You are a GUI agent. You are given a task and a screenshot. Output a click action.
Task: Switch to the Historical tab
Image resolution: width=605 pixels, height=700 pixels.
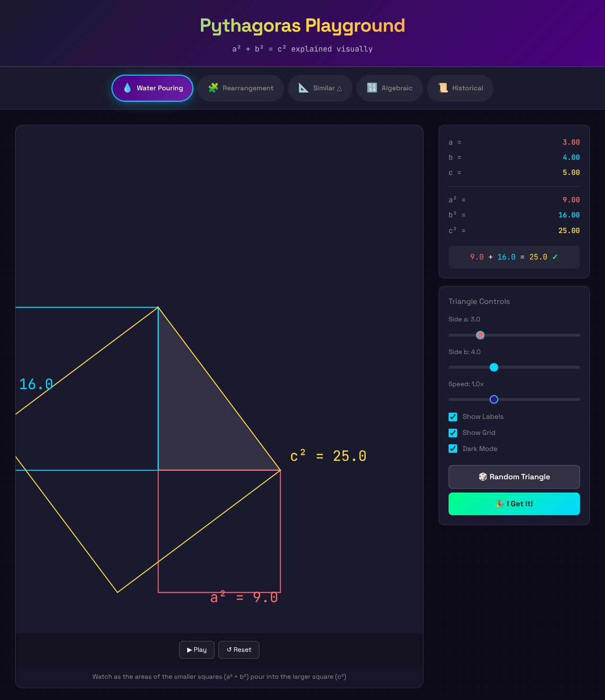tap(460, 88)
